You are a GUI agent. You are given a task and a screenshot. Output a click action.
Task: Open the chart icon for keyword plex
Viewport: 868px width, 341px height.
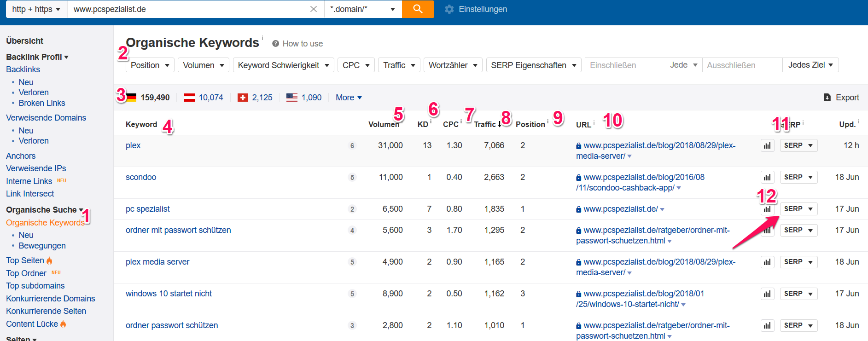point(767,145)
